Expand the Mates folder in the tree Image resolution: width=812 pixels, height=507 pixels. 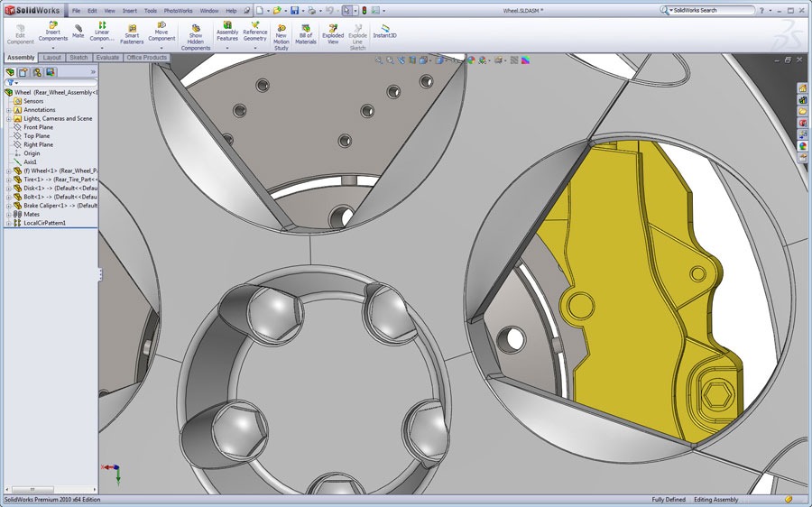[8, 214]
